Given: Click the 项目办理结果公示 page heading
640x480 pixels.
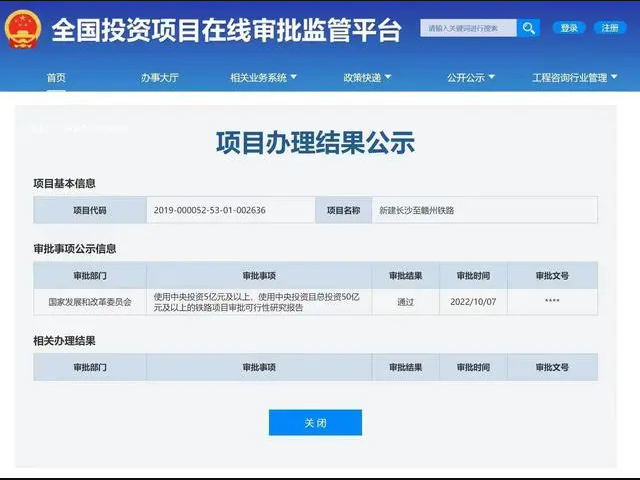Looking at the screenshot, I should tap(315, 143).
